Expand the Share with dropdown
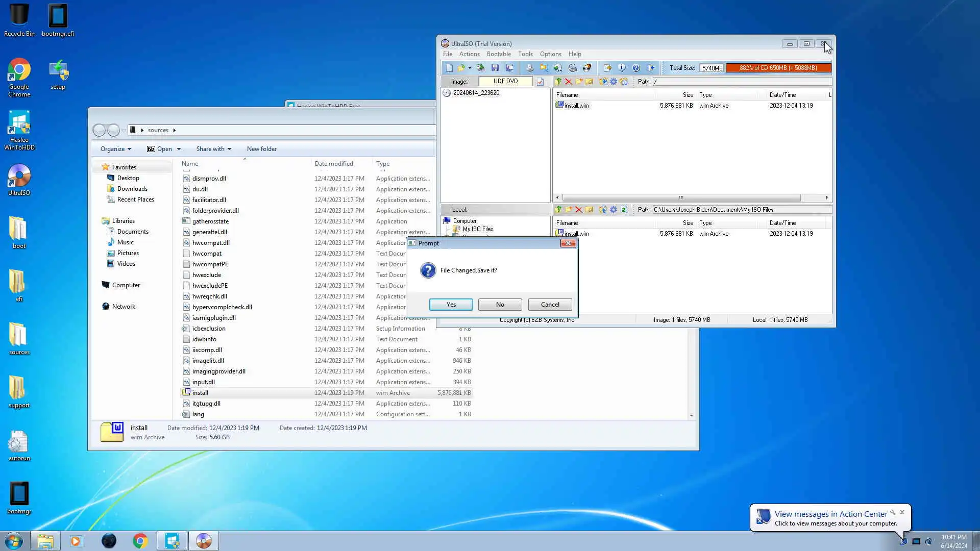The image size is (980, 551). [213, 149]
